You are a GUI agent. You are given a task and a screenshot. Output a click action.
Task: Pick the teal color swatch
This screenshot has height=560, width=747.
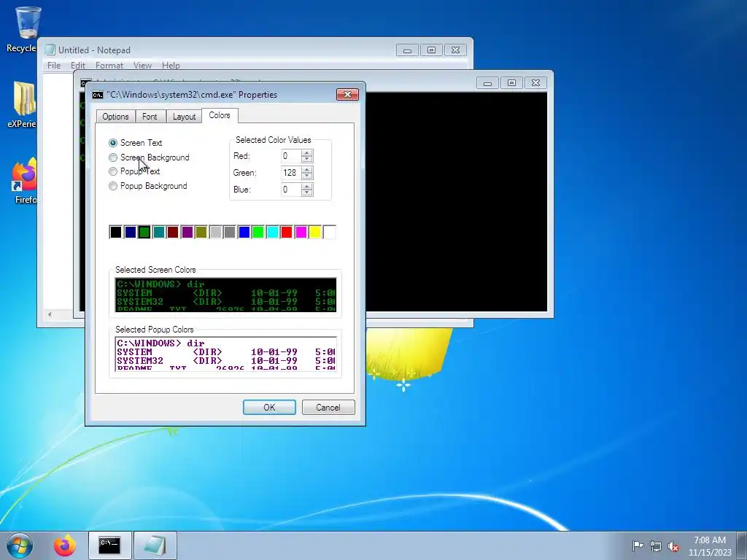click(x=158, y=232)
